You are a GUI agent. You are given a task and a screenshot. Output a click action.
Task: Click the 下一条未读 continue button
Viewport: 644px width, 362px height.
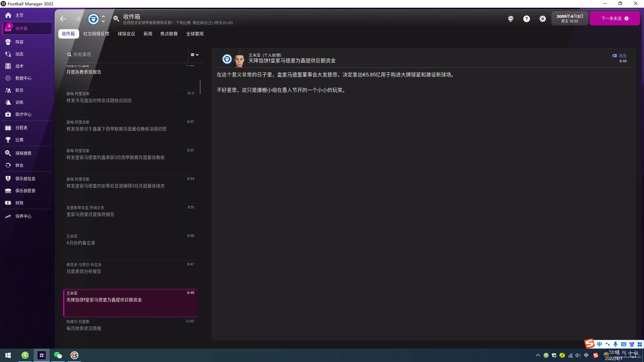click(x=615, y=18)
